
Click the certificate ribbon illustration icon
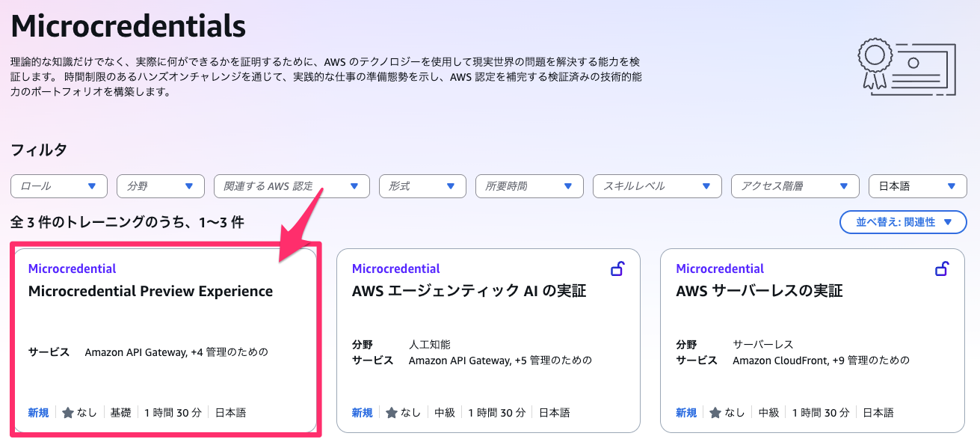click(907, 67)
